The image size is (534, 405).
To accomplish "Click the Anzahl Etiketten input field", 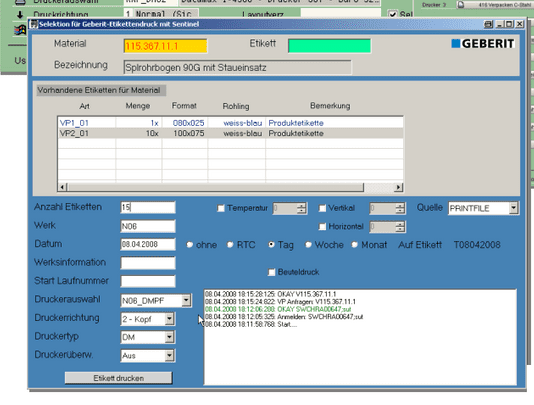I will pos(148,207).
